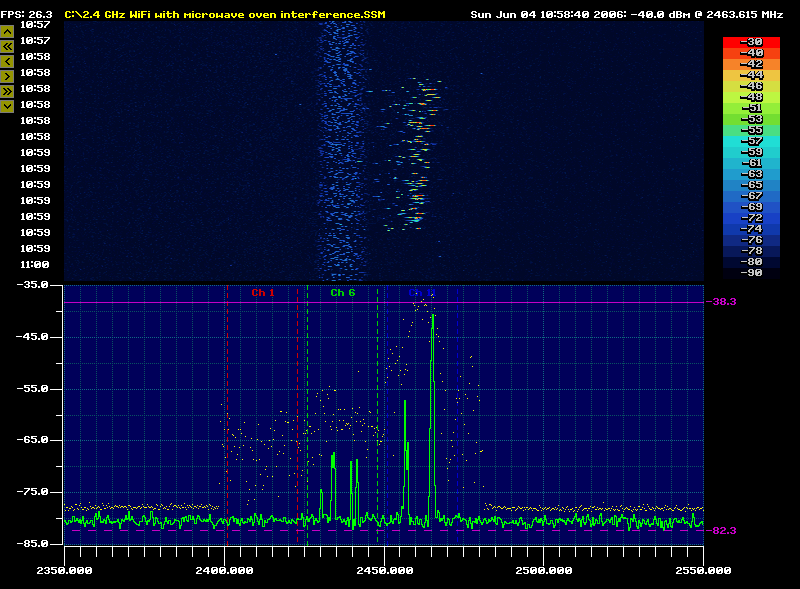The width and height of the screenshot is (800, 589).
Task: Click the 2550.000 frequency axis label
Action: pyautogui.click(x=703, y=571)
